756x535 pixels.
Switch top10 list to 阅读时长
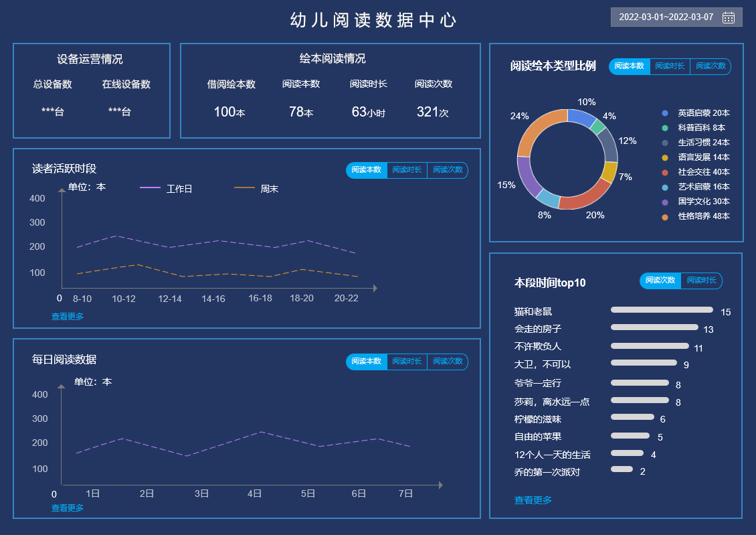pyautogui.click(x=700, y=281)
